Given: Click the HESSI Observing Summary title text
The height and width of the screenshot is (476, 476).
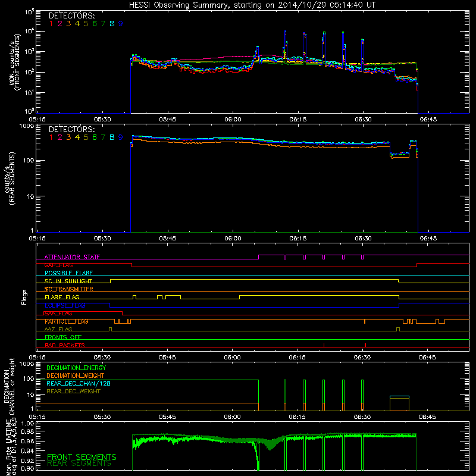Looking at the screenshot, I should tap(252, 5).
